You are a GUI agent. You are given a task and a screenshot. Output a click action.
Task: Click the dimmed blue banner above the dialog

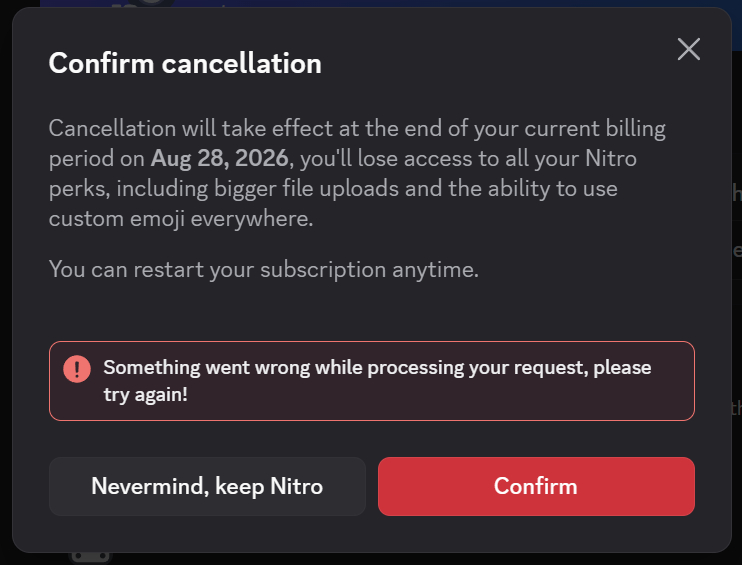click(400, 4)
